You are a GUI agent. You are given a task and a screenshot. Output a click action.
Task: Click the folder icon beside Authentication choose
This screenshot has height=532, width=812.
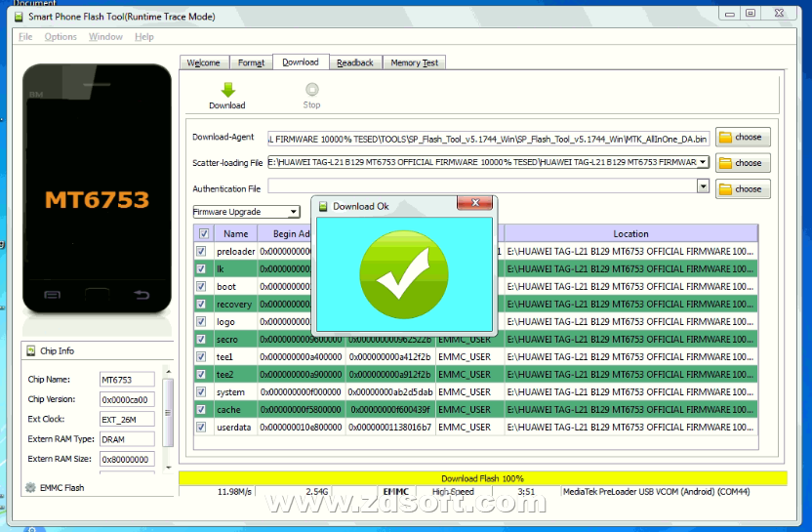click(725, 189)
